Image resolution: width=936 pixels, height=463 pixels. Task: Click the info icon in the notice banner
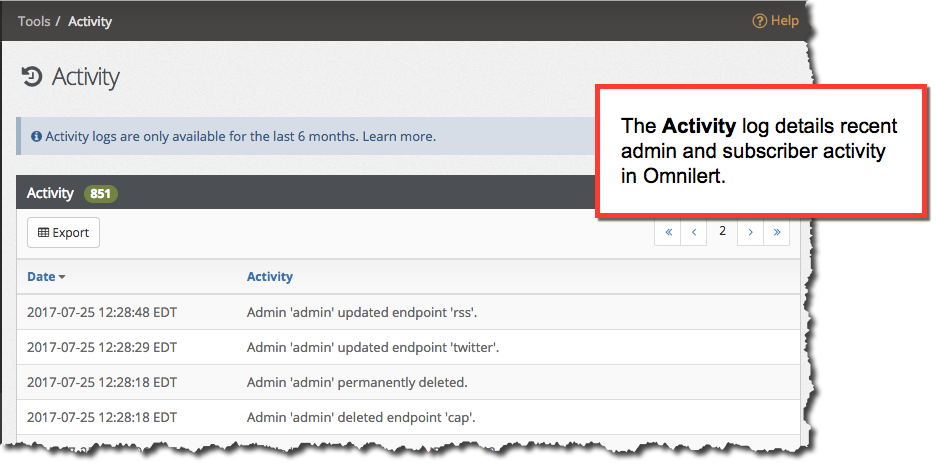tap(36, 137)
